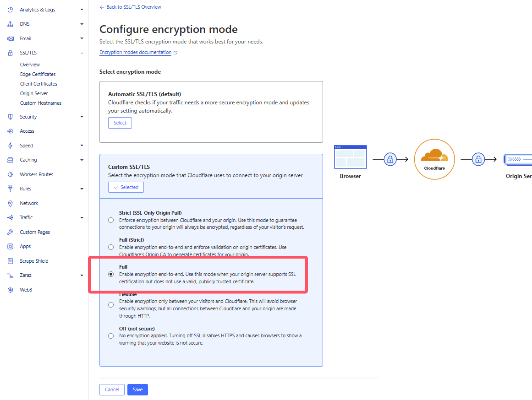Click the padlock between Cloudflare and Origin Server
532x400 pixels.
click(478, 159)
